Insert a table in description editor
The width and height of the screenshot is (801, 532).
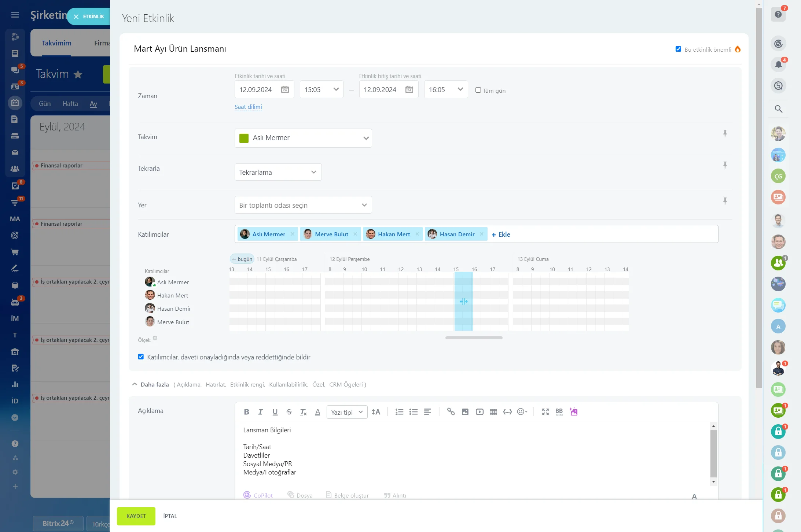click(493, 412)
